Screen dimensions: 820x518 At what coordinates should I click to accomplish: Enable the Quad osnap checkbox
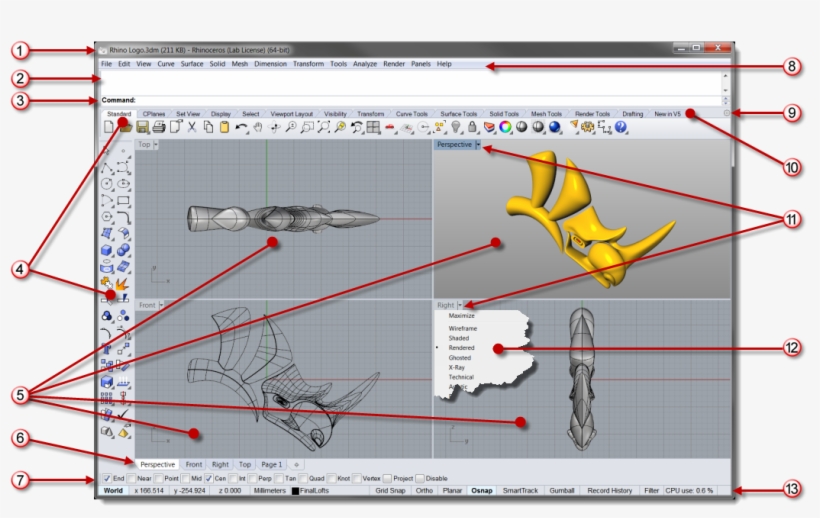click(303, 478)
